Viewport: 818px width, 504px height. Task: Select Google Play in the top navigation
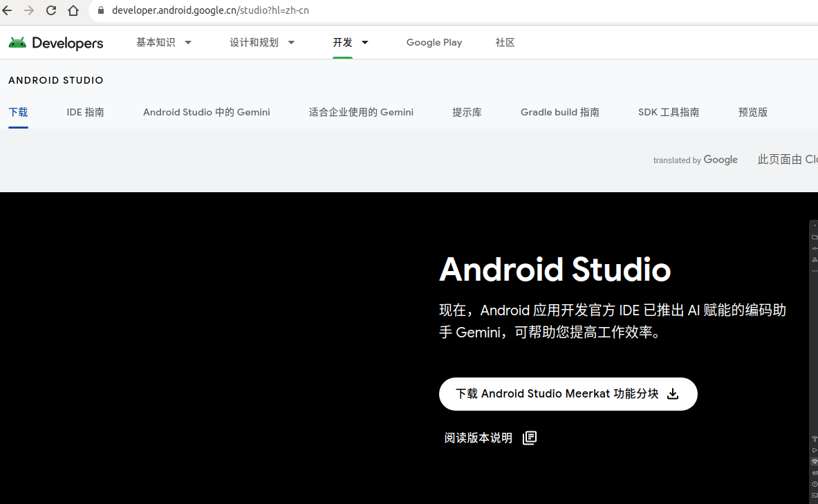(434, 42)
